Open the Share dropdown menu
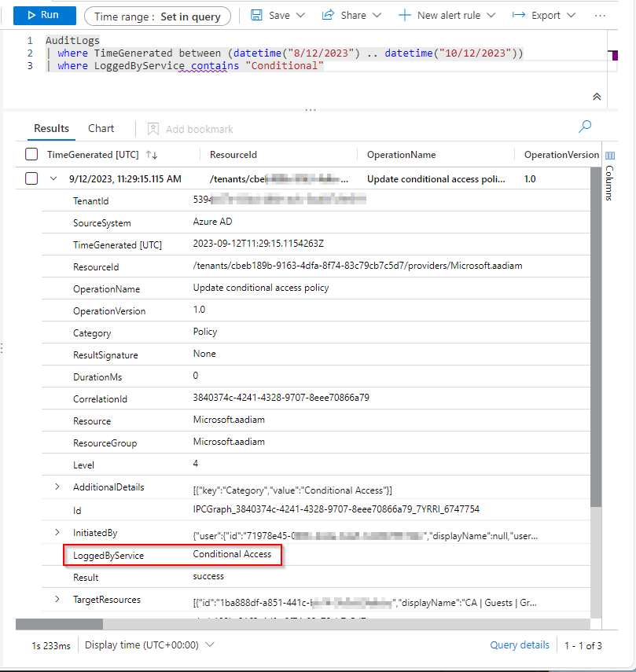 coord(351,15)
